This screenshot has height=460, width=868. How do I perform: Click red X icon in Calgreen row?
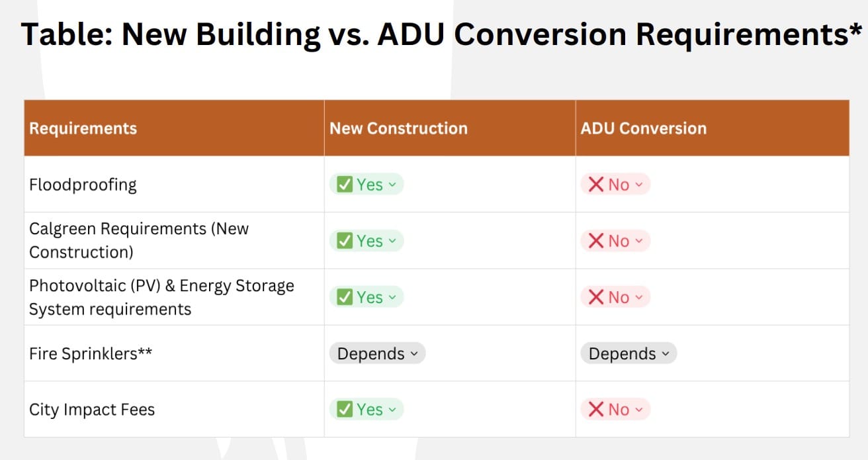(x=596, y=241)
